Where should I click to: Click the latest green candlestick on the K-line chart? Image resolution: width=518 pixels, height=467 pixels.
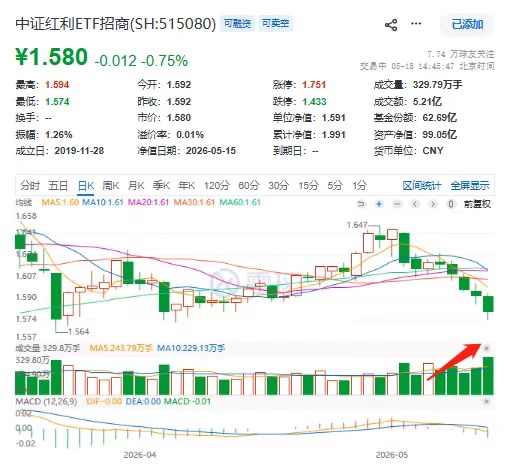click(488, 304)
